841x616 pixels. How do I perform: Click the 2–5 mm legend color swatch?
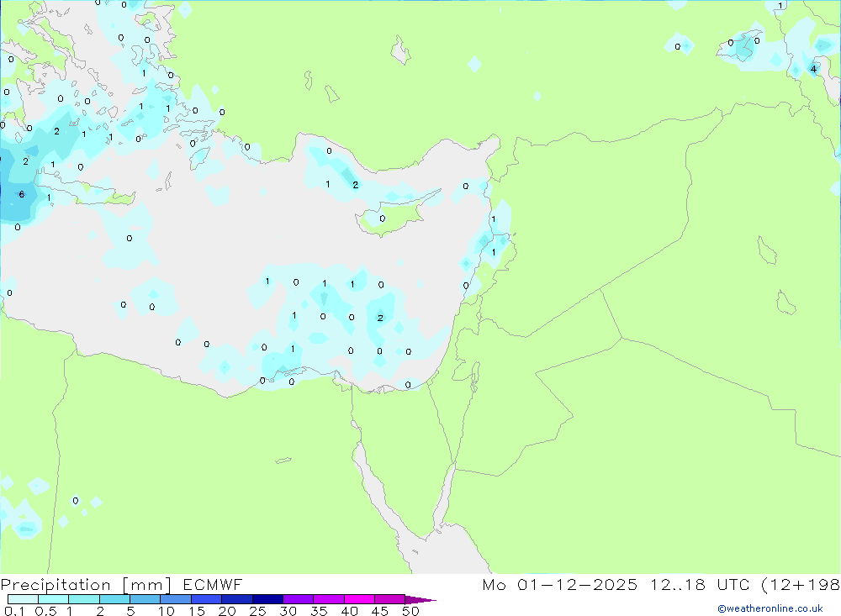(114, 599)
